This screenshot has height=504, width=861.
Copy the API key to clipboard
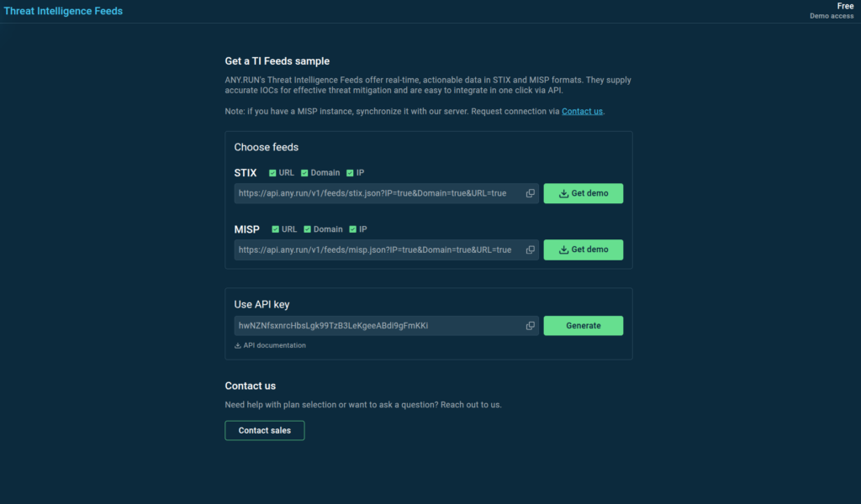(531, 326)
